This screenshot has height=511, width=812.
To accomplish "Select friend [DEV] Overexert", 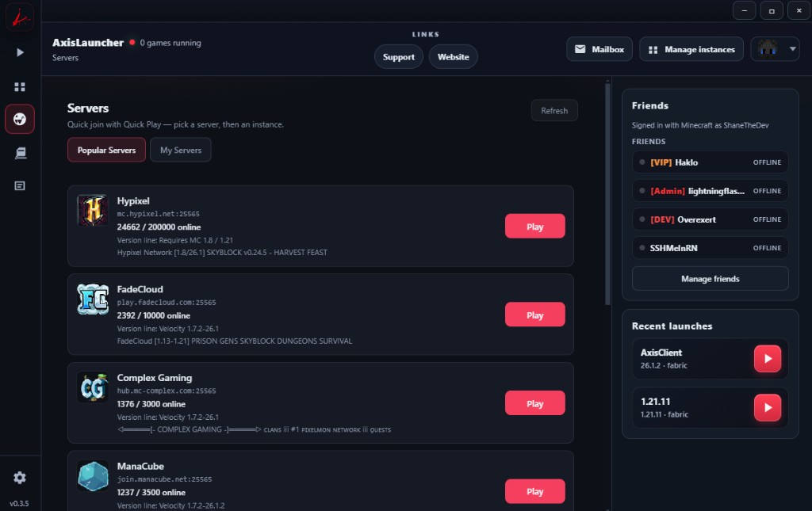I will coord(710,219).
